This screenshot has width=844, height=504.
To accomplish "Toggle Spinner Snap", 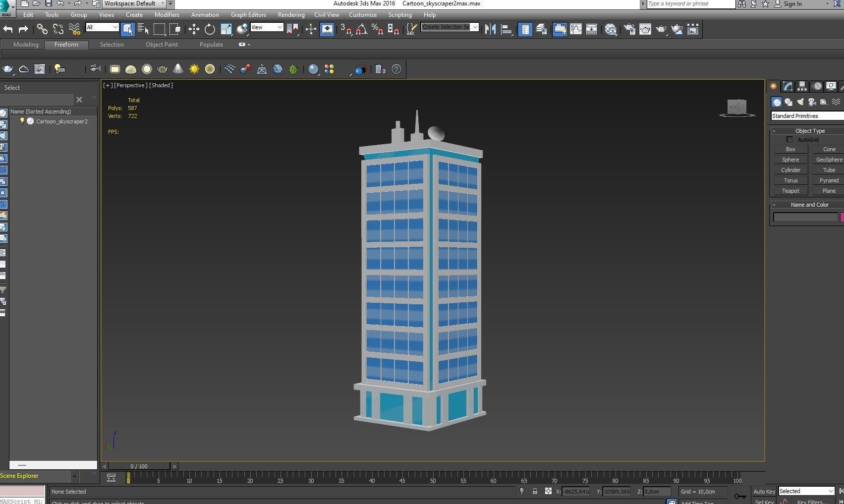I will [394, 29].
